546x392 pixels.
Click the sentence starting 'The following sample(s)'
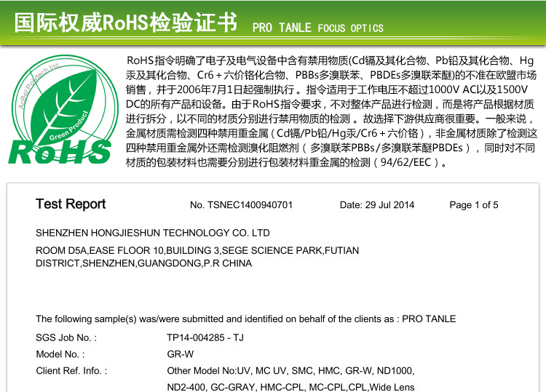(x=245, y=319)
